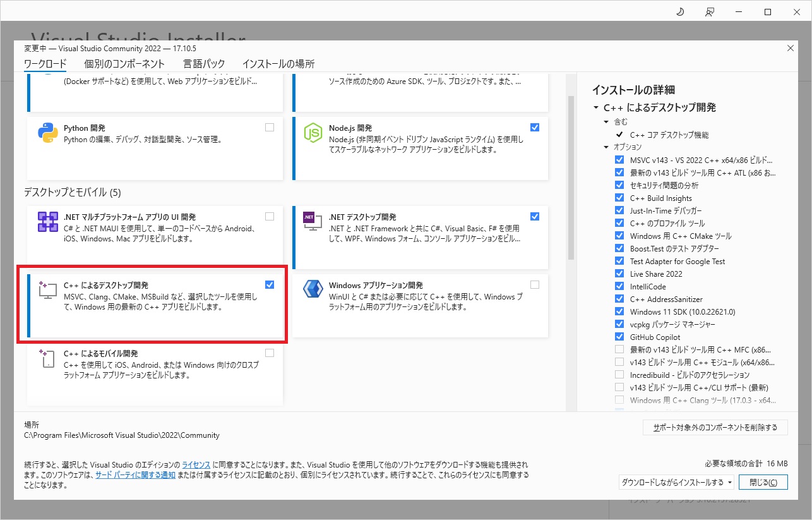Uncheck the Node.js 開発 workload checkbox

(x=535, y=127)
